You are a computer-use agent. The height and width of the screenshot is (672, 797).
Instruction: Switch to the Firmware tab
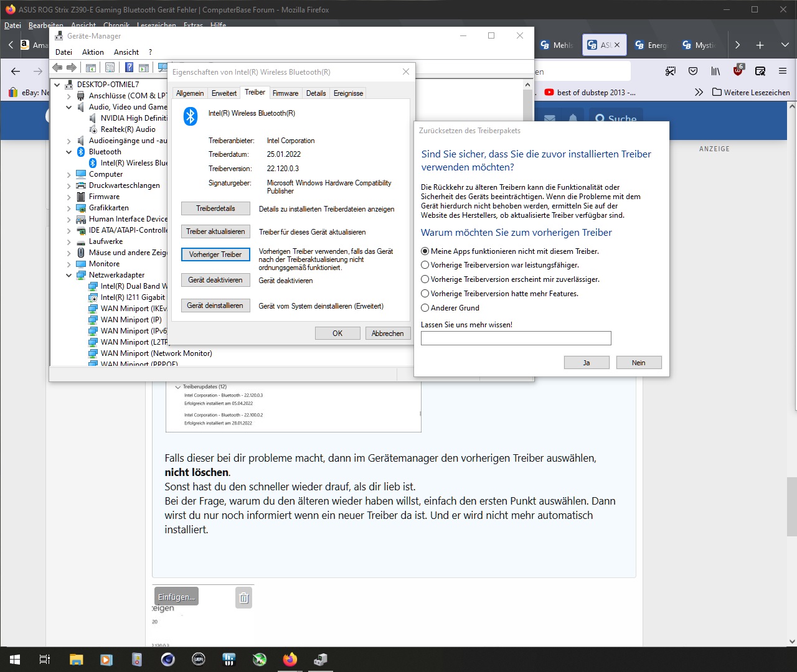(285, 93)
